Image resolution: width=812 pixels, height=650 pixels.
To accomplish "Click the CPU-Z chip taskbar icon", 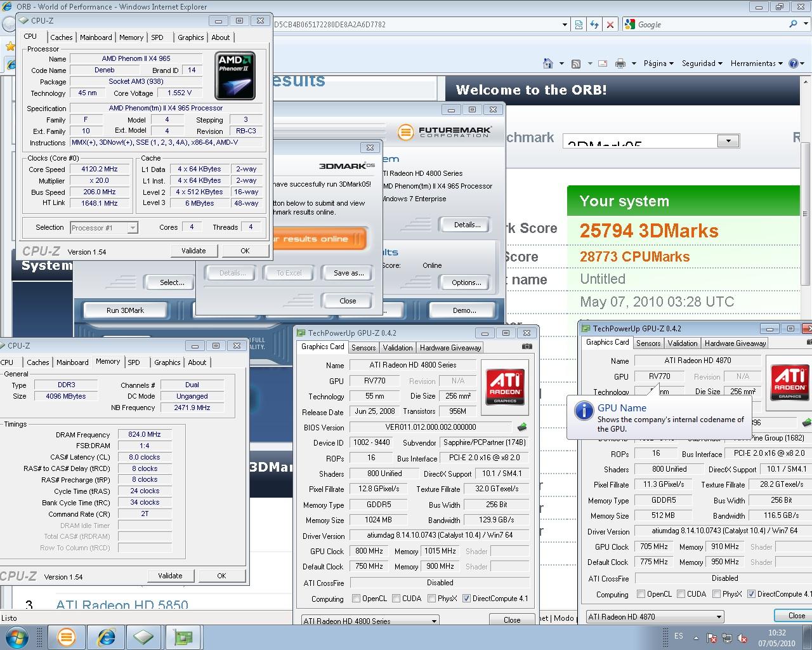I will tap(144, 637).
